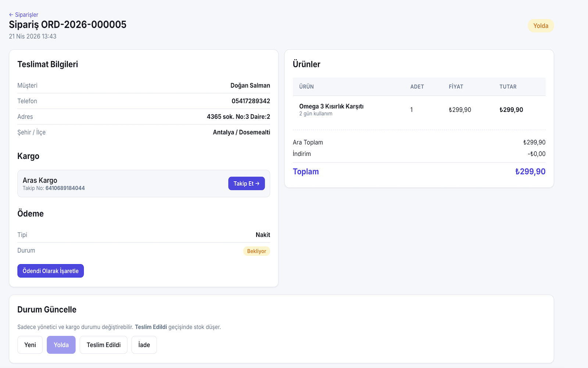Viewport: 588px width, 368px height.
Task: Click the Toplam total amount ₺299,90
Action: [530, 171]
